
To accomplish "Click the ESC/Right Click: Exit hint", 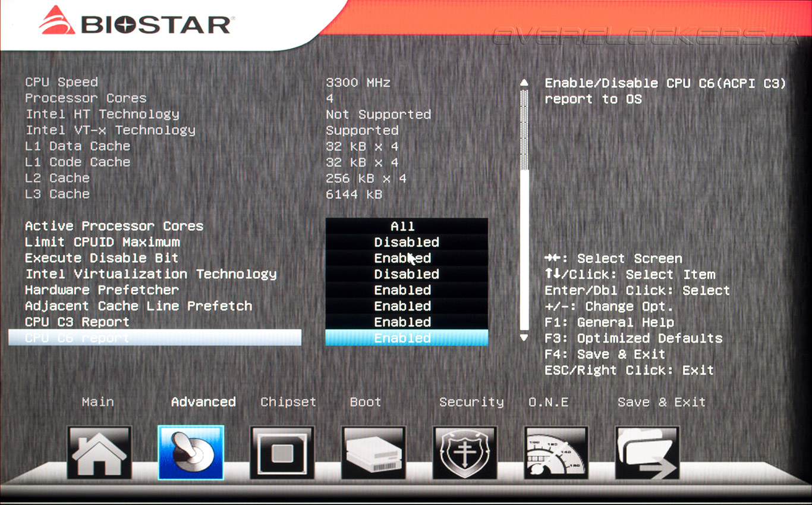I will (x=630, y=371).
